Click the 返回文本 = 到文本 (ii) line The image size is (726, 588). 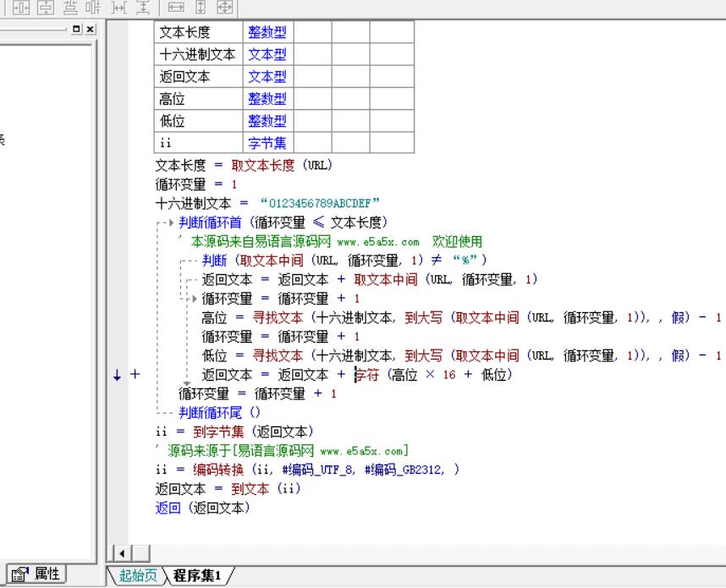228,489
